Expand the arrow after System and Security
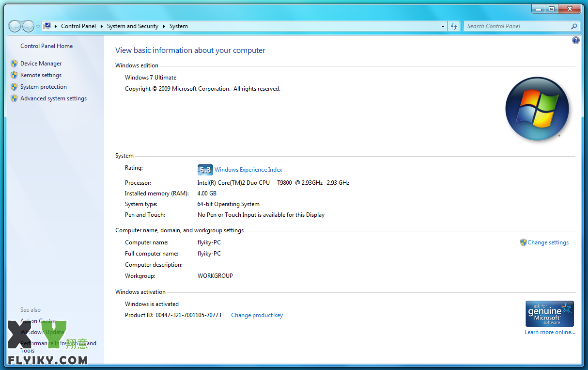 [x=164, y=26]
